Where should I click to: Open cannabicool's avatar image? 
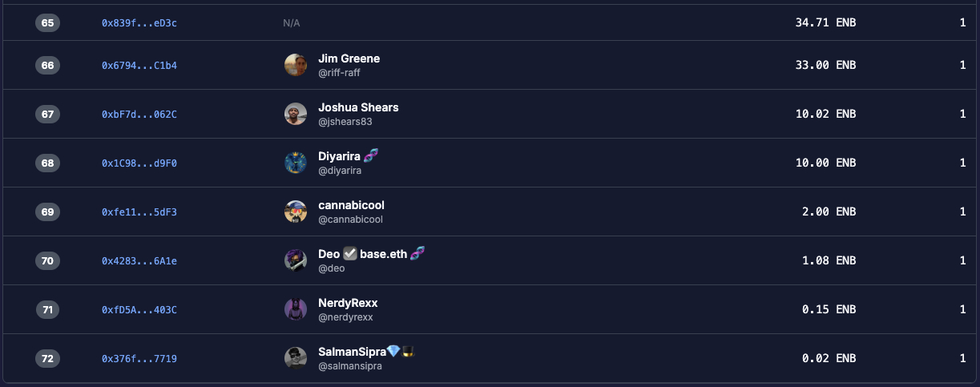(x=296, y=212)
